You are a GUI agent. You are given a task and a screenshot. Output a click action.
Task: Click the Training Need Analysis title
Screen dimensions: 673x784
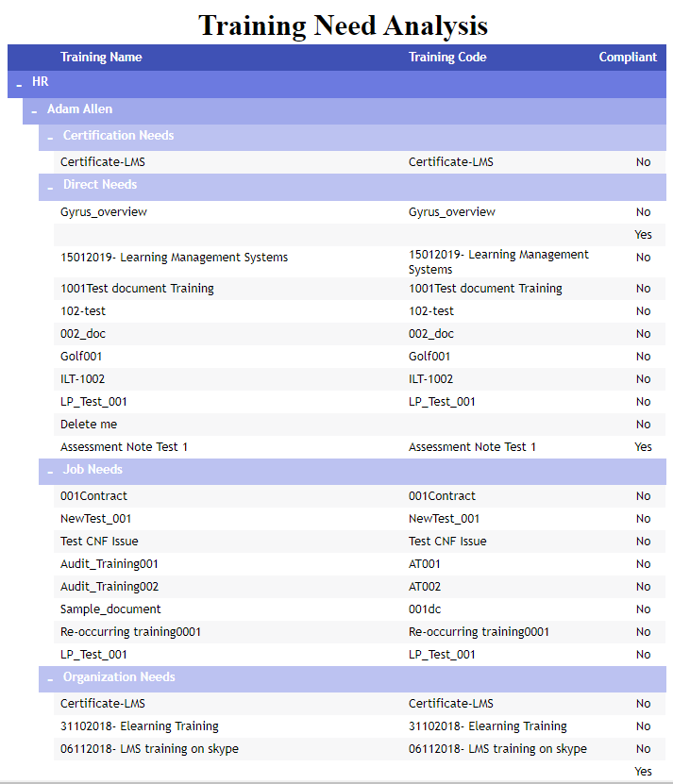[x=343, y=25]
